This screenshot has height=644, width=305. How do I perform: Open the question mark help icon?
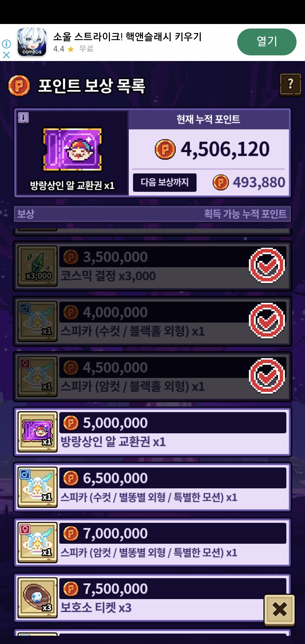290,85
